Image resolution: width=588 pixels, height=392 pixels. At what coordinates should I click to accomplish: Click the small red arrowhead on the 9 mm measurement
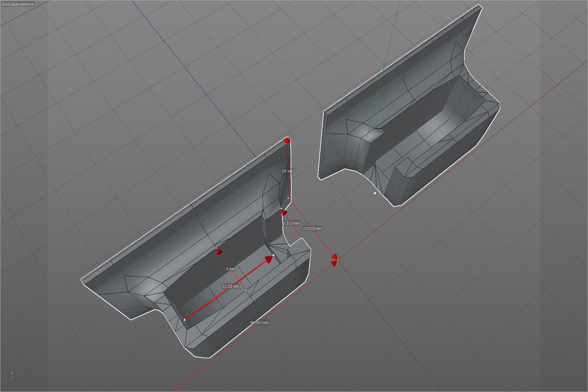click(218, 251)
